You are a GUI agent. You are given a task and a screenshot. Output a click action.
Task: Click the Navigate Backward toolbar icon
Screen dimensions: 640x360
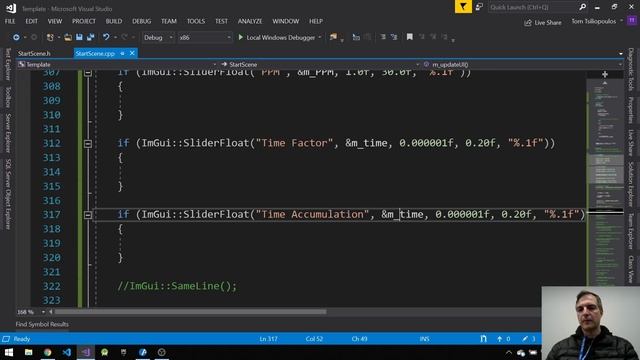tap(16, 38)
